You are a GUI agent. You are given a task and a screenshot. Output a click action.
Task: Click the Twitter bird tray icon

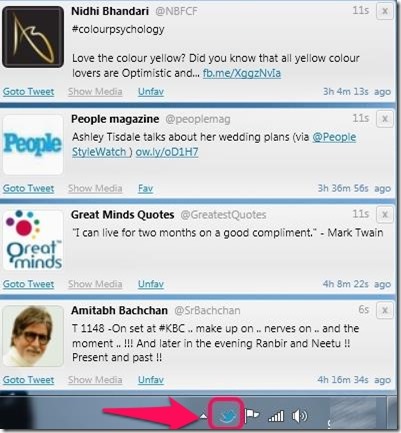[x=226, y=415]
